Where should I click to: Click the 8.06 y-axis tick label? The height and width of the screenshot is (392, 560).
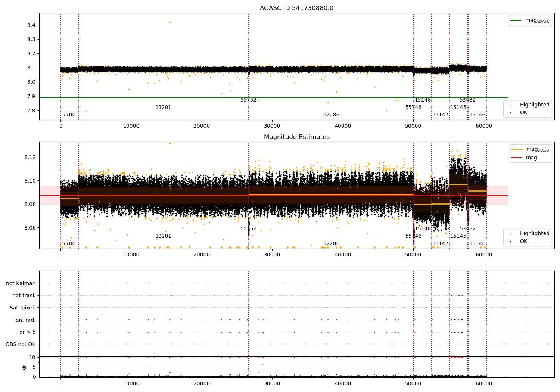30,228
